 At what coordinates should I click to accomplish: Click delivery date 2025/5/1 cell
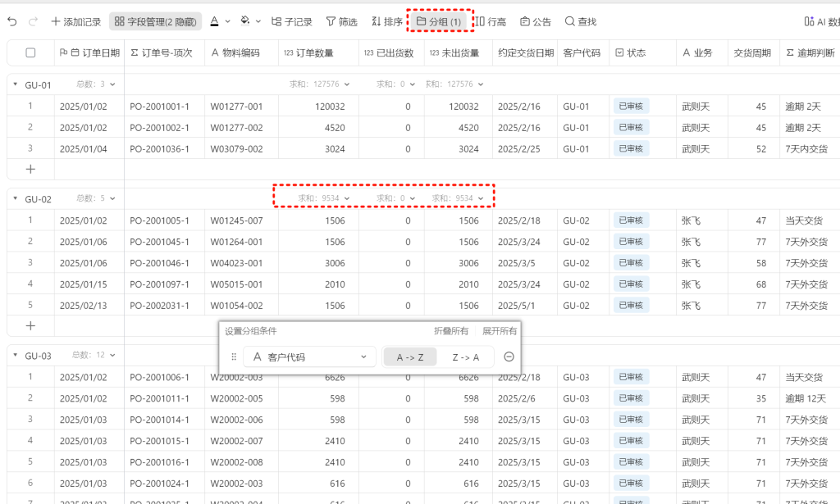(525, 306)
